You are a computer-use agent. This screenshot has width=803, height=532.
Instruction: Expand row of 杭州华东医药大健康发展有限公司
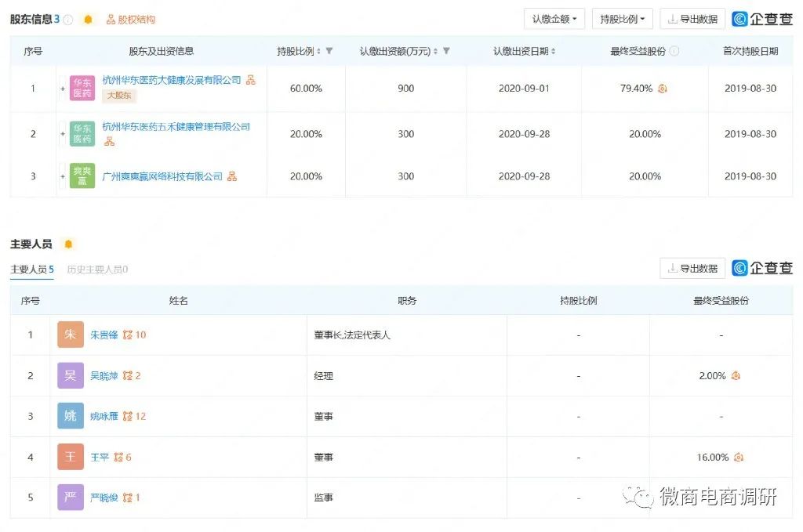pyautogui.click(x=63, y=89)
